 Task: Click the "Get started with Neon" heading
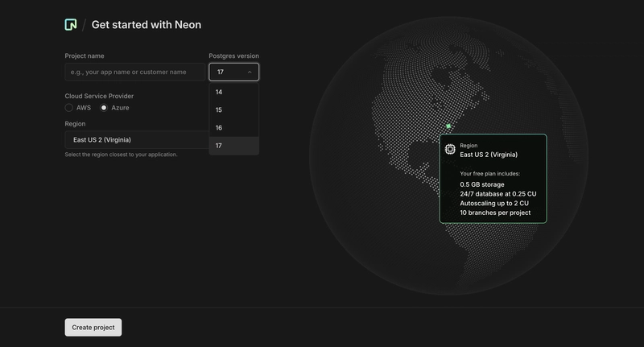[x=147, y=25]
